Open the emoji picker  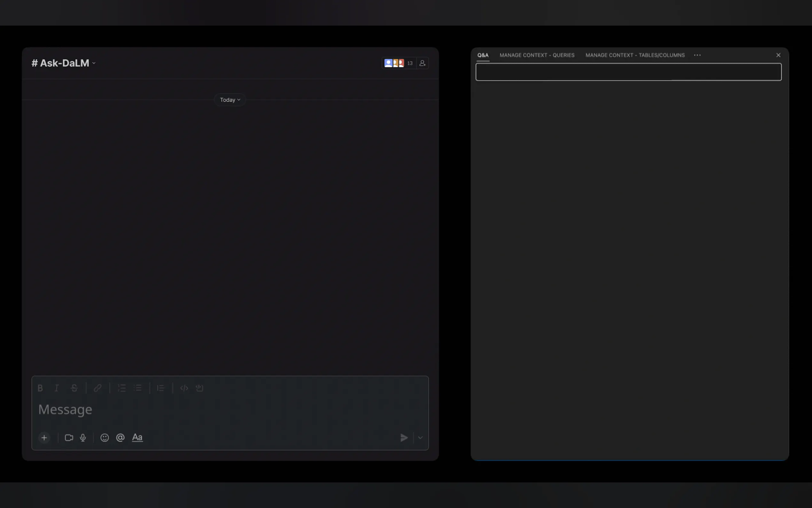tap(105, 437)
